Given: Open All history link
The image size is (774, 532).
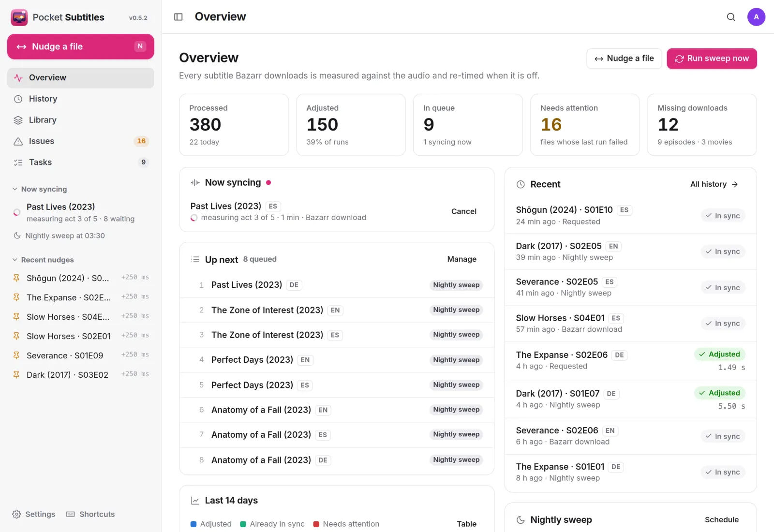Looking at the screenshot, I should tap(714, 184).
